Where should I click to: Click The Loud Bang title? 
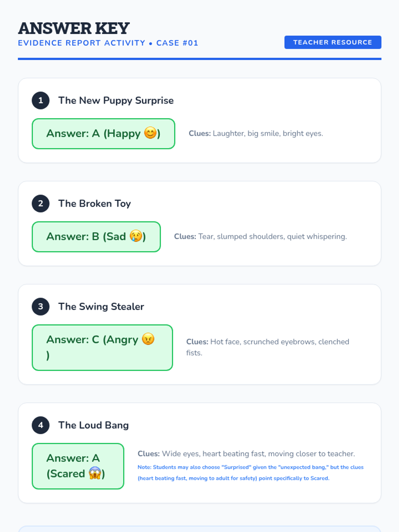[x=94, y=425]
